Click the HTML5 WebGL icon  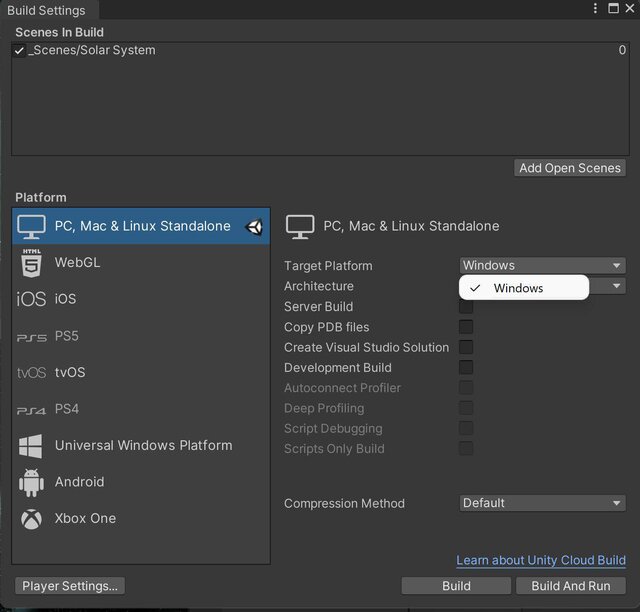coord(31,263)
